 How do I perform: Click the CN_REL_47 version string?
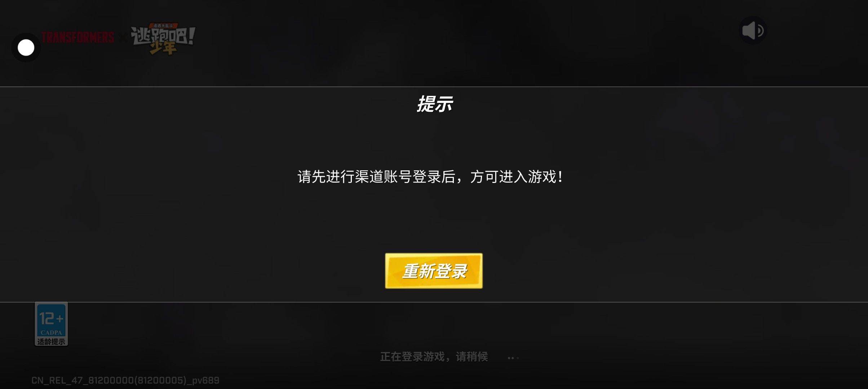tap(125, 380)
